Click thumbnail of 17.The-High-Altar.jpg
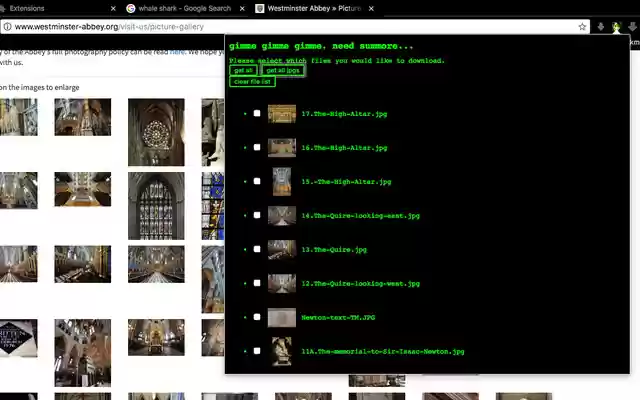 pos(282,114)
